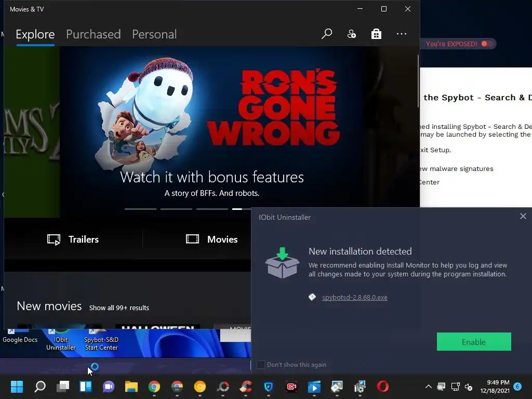Click the add account icon in Movies & TV
Screen dimensions: 532x399
click(x=352, y=34)
